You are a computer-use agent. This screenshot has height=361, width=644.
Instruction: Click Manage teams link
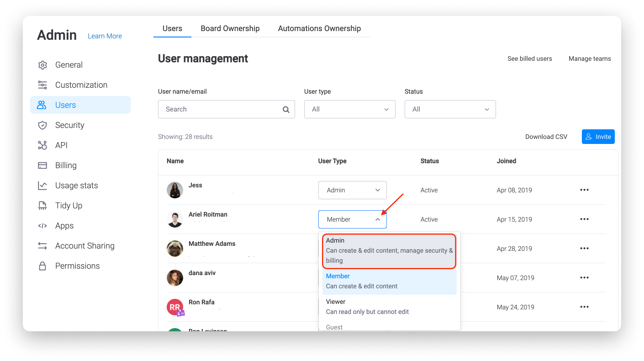(x=590, y=58)
